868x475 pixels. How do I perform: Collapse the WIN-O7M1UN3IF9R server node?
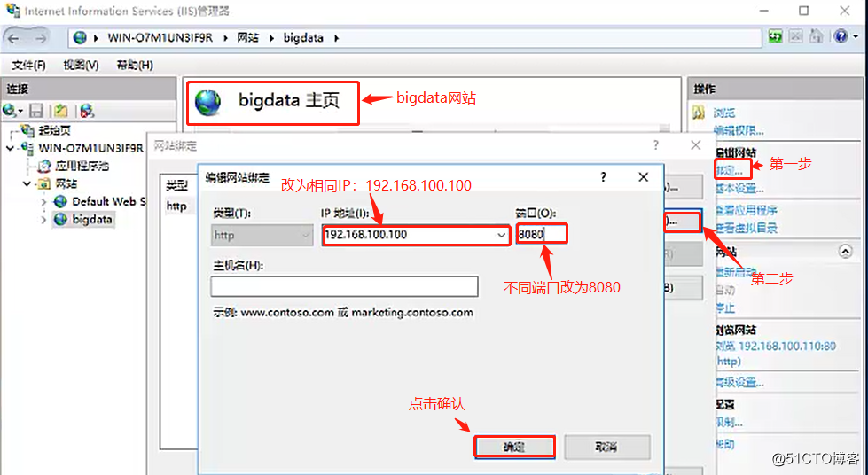pos(10,148)
